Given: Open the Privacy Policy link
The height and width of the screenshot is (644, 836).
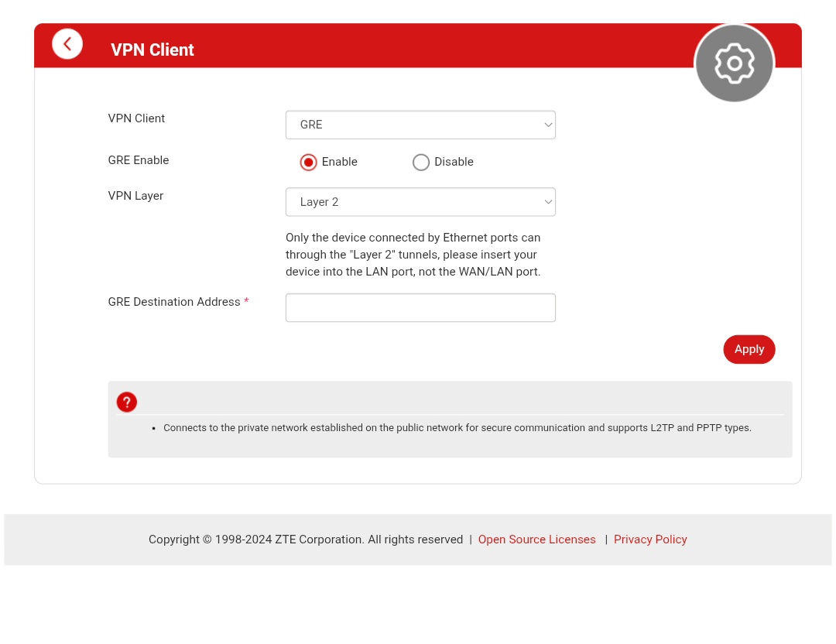Looking at the screenshot, I should tap(650, 540).
